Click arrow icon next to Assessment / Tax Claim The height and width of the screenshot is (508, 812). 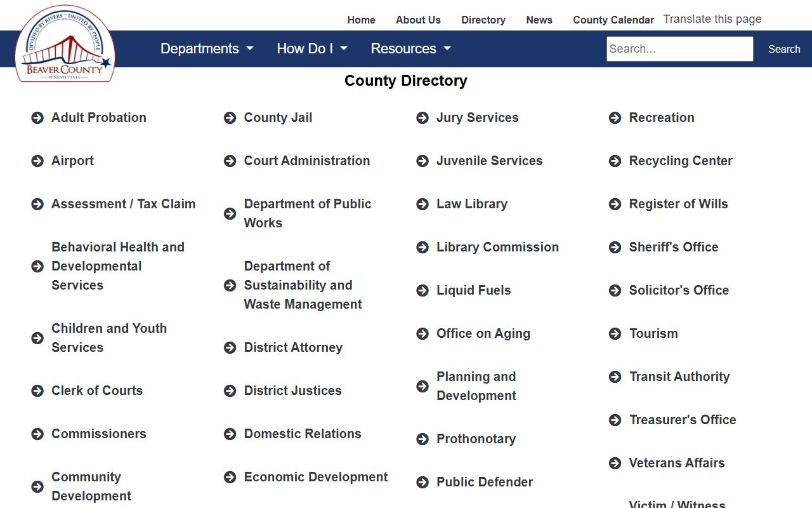[37, 204]
